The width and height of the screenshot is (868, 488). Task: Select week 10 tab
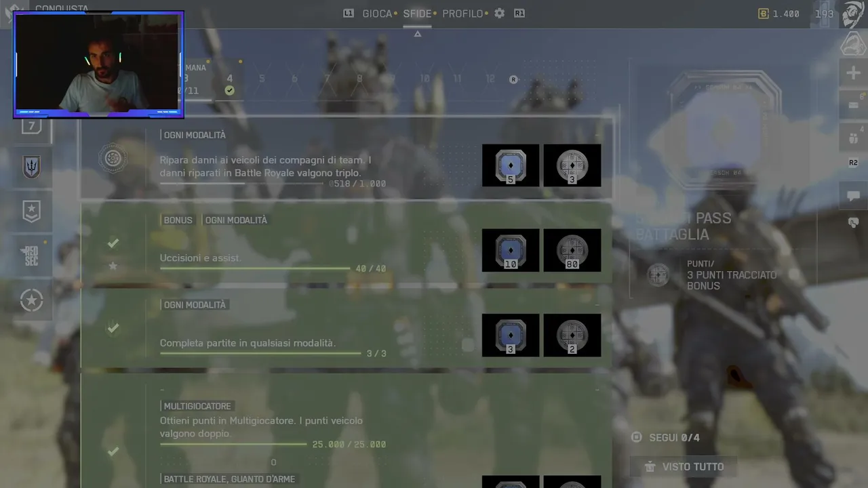[x=425, y=79]
